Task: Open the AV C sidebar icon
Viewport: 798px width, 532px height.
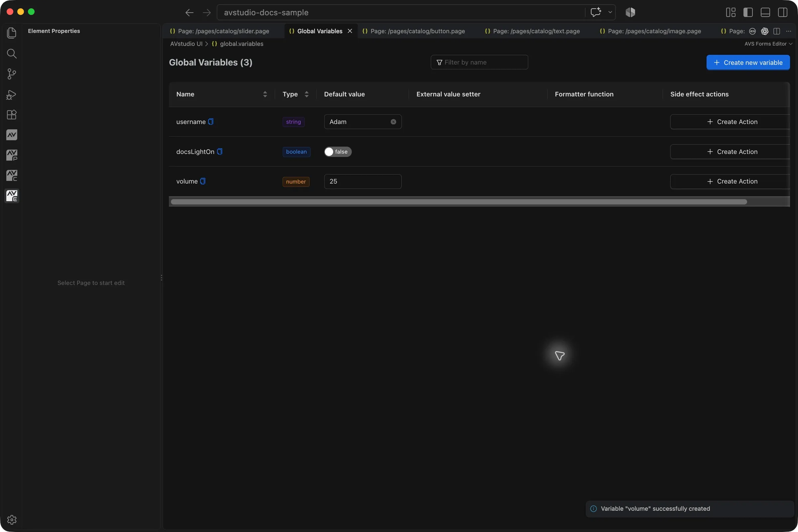Action: tap(12, 176)
